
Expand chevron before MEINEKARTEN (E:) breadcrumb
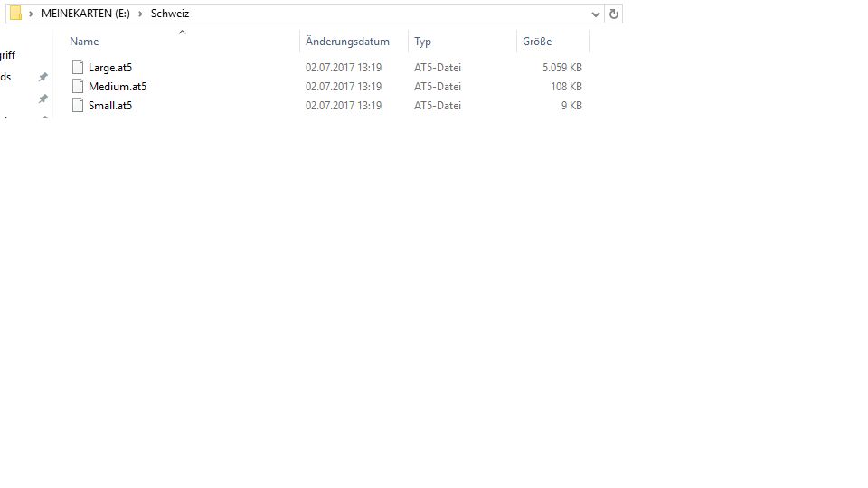click(x=32, y=14)
